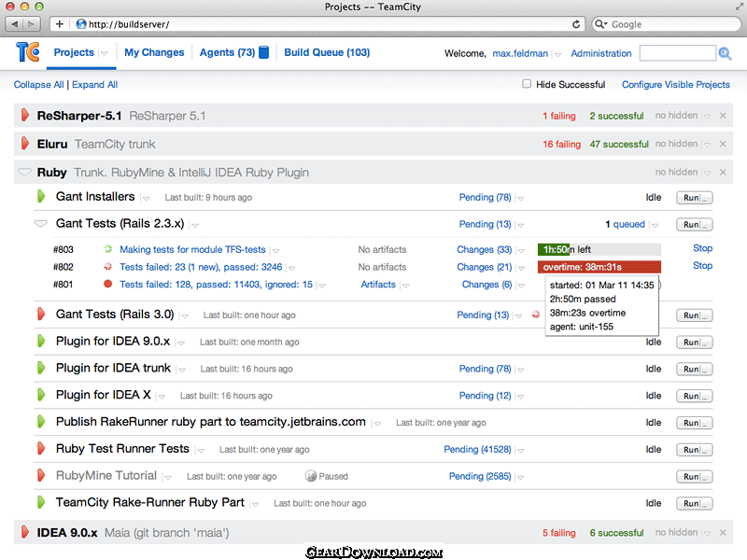Click the green status icon of Plugin for IDEA X

(41, 395)
